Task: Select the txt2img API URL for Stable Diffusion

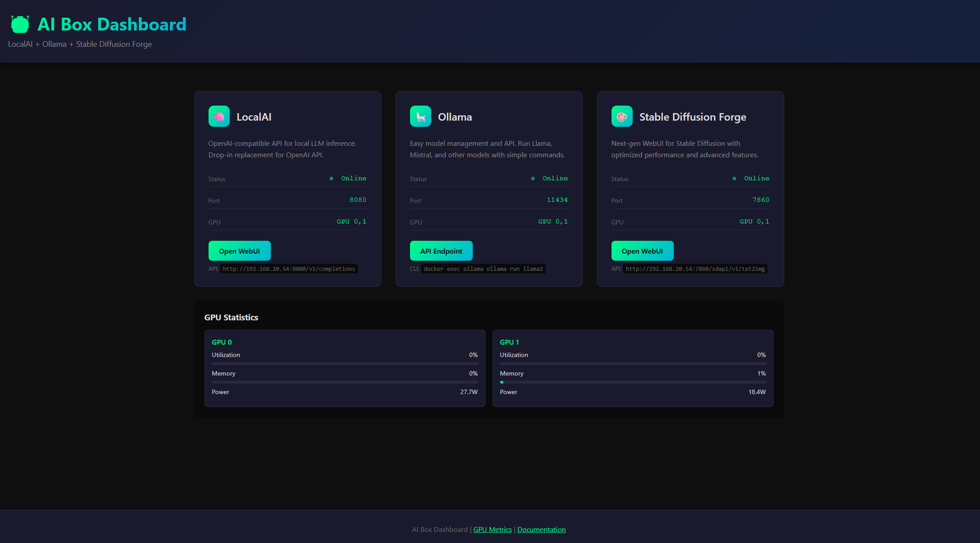Action: [x=695, y=269]
